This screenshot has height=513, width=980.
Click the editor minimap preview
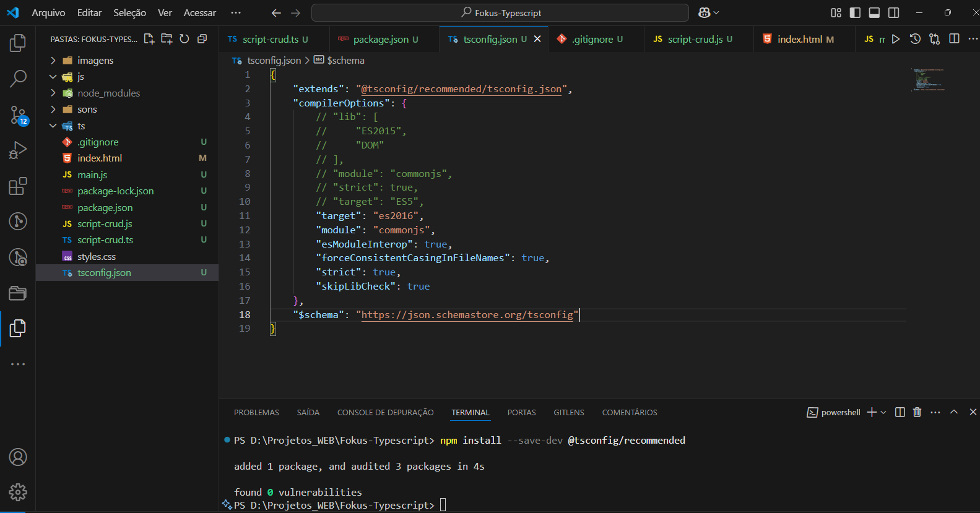tap(927, 80)
